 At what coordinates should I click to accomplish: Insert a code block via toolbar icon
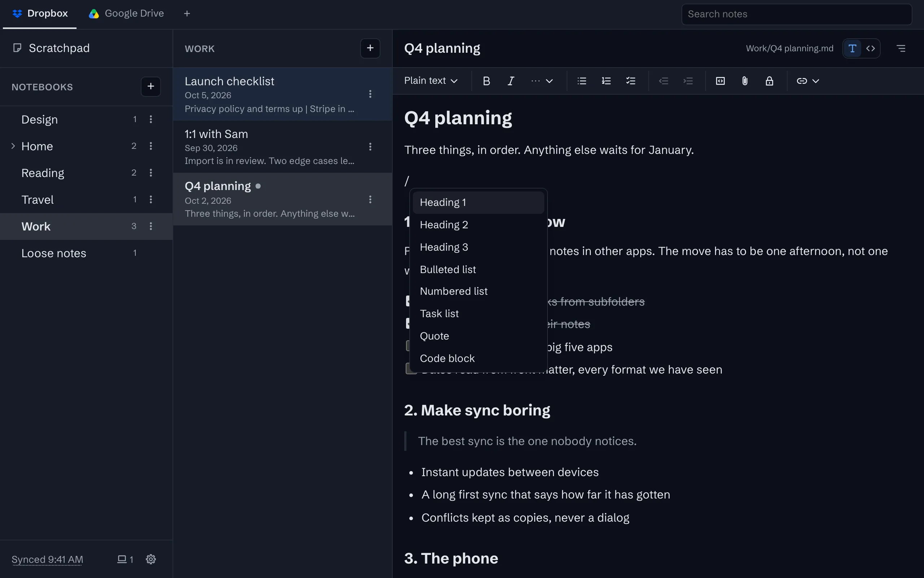click(x=720, y=81)
